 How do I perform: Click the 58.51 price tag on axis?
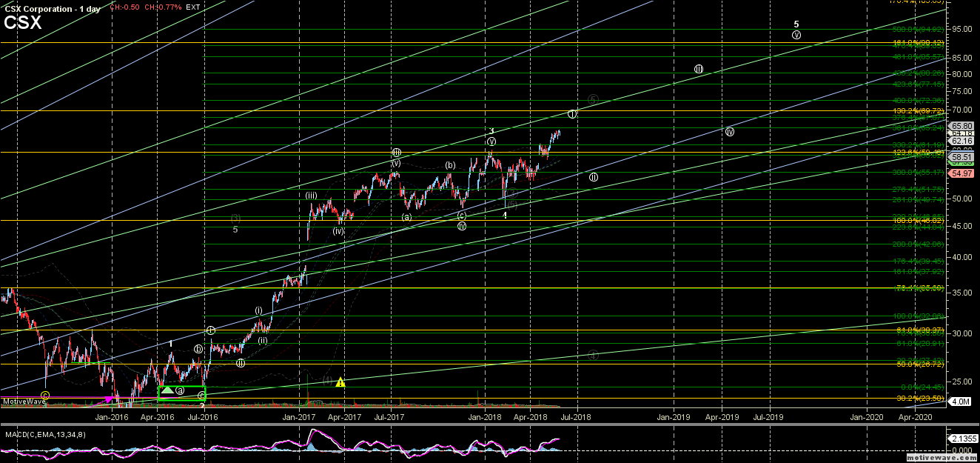[961, 157]
